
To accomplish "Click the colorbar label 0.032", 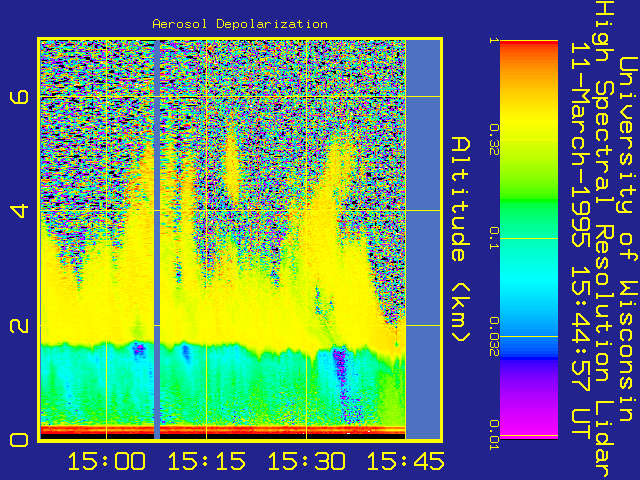I will click(494, 337).
